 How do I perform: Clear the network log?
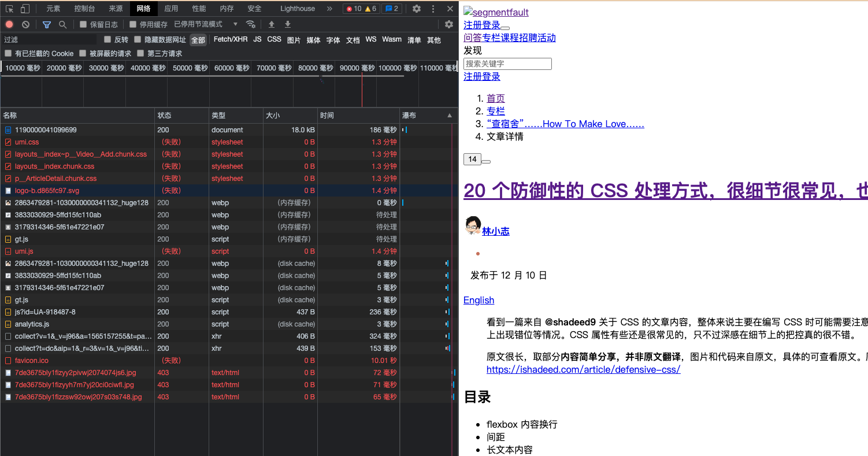coord(25,24)
